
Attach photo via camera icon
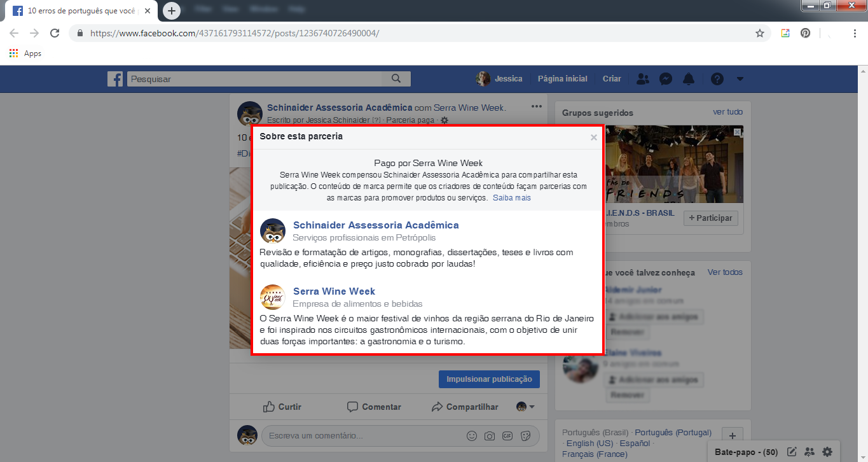[x=490, y=436]
